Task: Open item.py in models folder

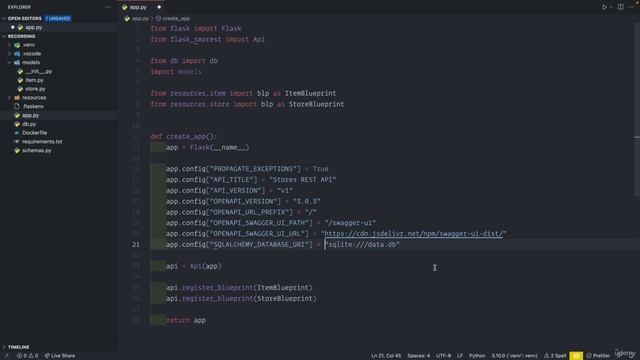Action: (34, 80)
